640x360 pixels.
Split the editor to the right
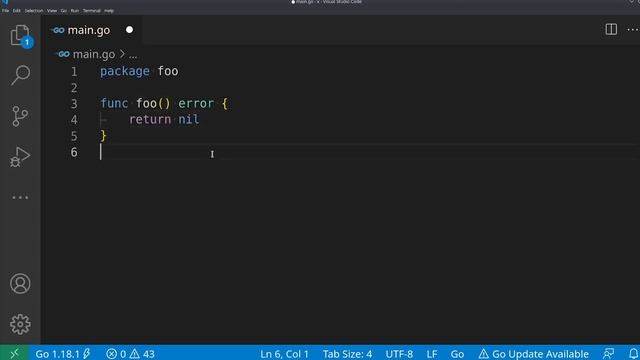coord(611,29)
